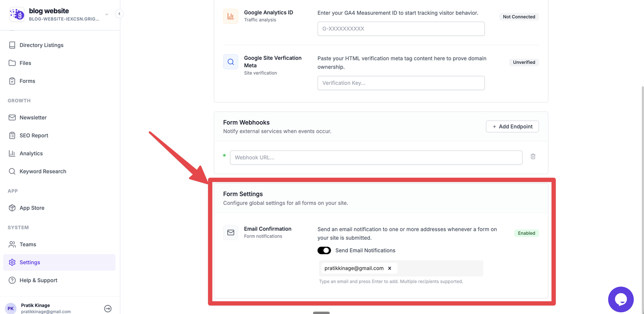644x314 pixels.
Task: Go to the SEO Report page
Action: point(34,135)
